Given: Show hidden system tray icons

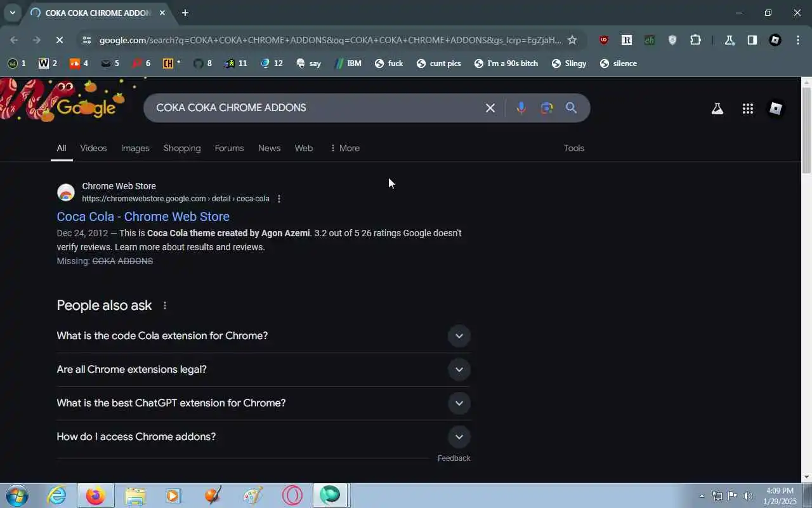Looking at the screenshot, I should click(702, 496).
